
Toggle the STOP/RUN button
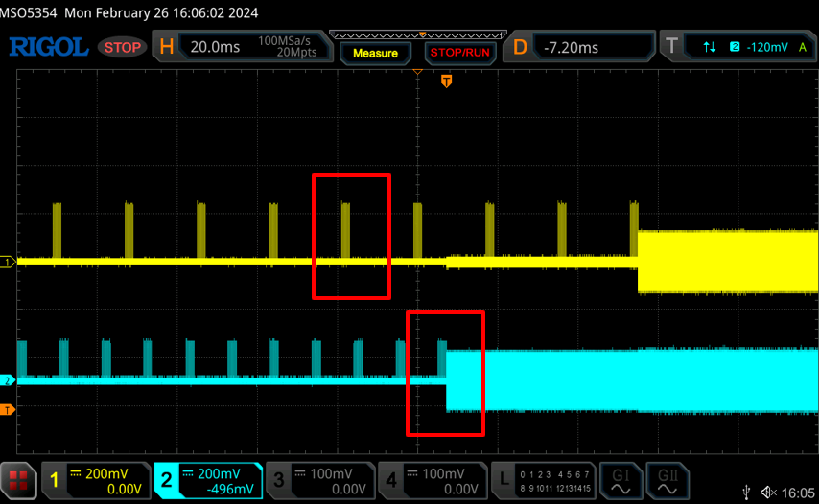[x=459, y=53]
